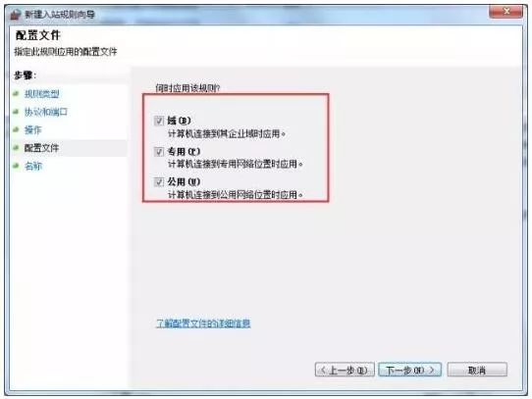Go back with 上一步(B) button
Viewport: 532px width, 399px height.
pyautogui.click(x=345, y=370)
